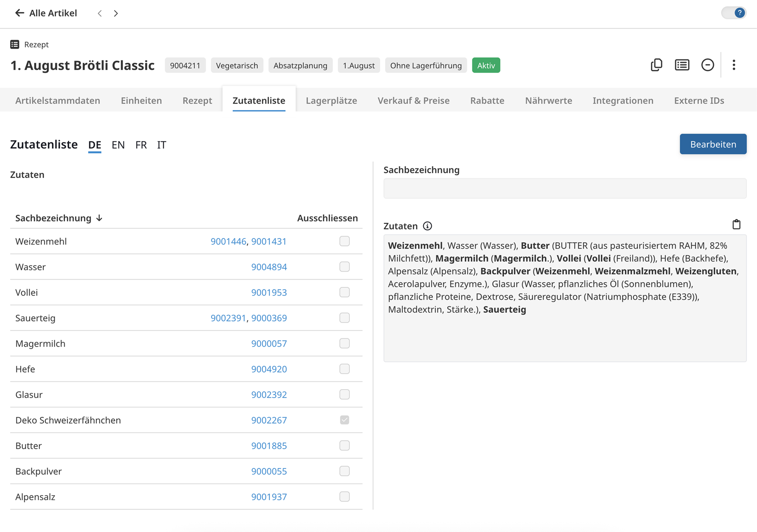Image resolution: width=757 pixels, height=532 pixels.
Task: Check the Ausschliessen box for Weizenmehl
Action: tap(344, 241)
